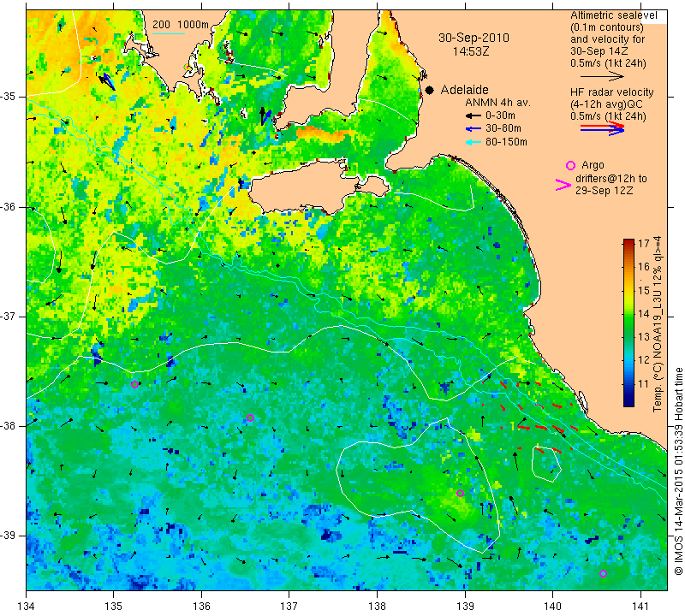Click the date text 30-Sep-2010
The width and height of the screenshot is (685, 616).
474,38
